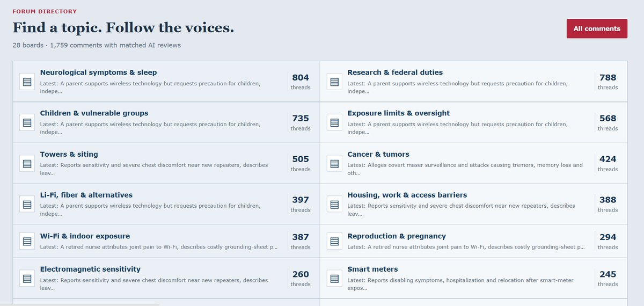This screenshot has height=306, width=644.
Task: Open Wi-Fi & indoor exposure board
Action: 85,236
